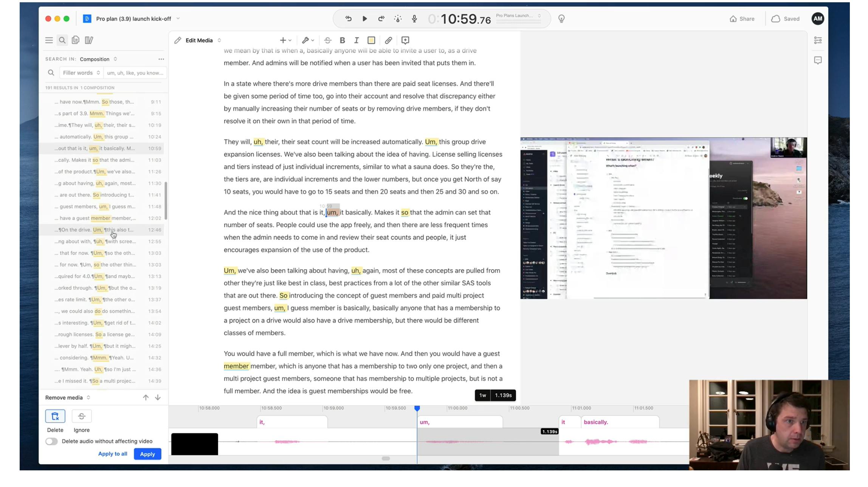Select the Ignore action option
The image size is (868, 487).
[82, 416]
